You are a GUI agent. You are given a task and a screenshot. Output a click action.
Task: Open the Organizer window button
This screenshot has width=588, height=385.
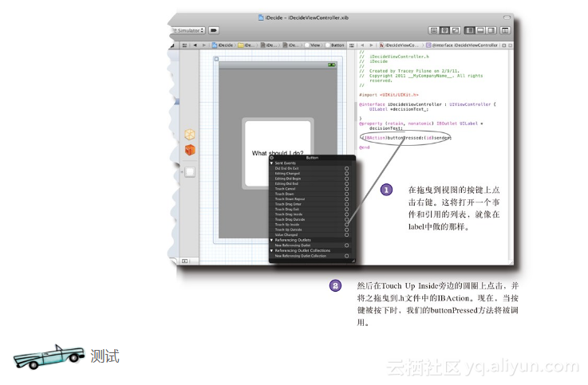(x=505, y=30)
